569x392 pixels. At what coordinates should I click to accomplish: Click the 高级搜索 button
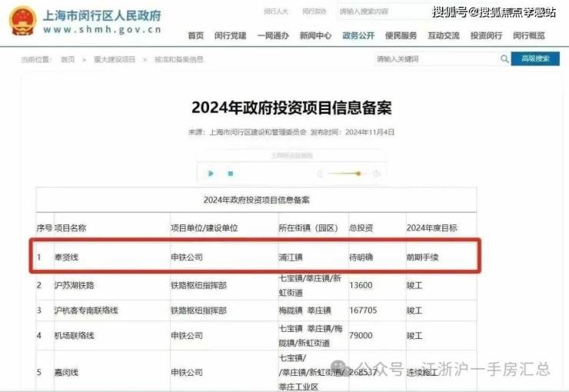[x=535, y=59]
